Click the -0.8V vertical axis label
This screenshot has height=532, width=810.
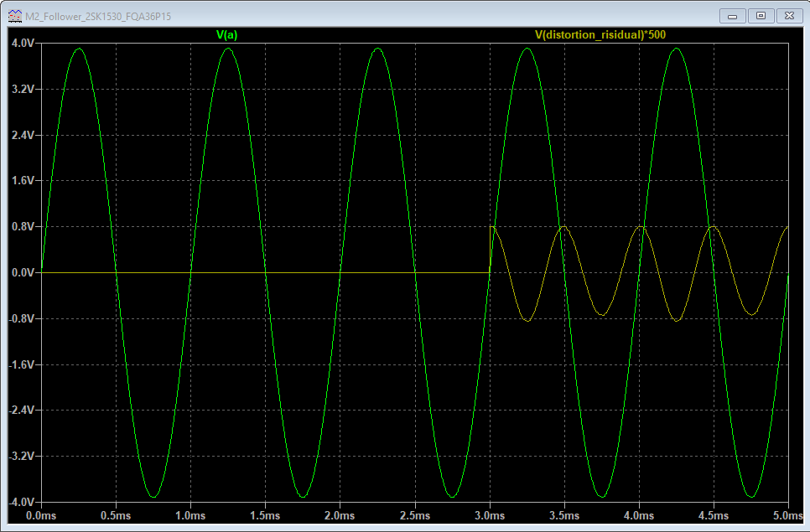[x=22, y=318]
